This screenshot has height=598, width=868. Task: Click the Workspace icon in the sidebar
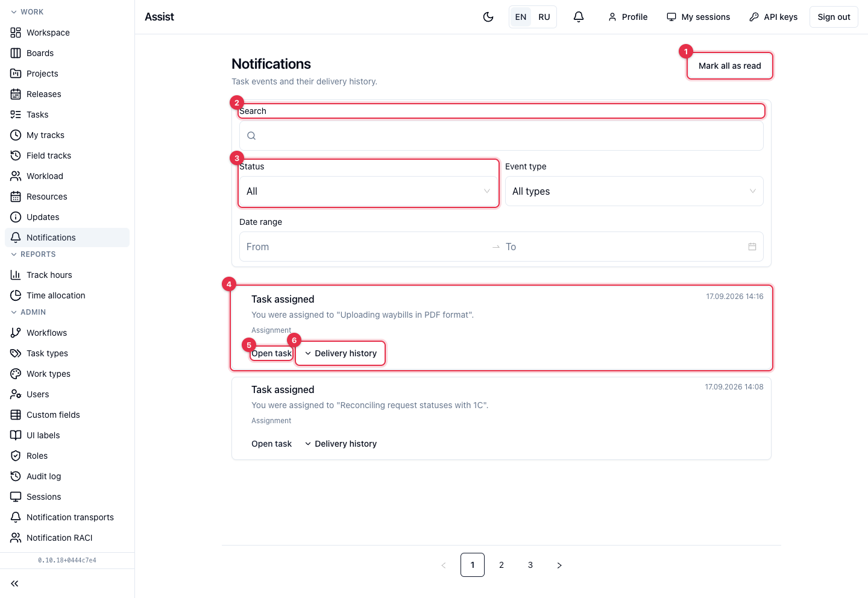pyautogui.click(x=16, y=33)
